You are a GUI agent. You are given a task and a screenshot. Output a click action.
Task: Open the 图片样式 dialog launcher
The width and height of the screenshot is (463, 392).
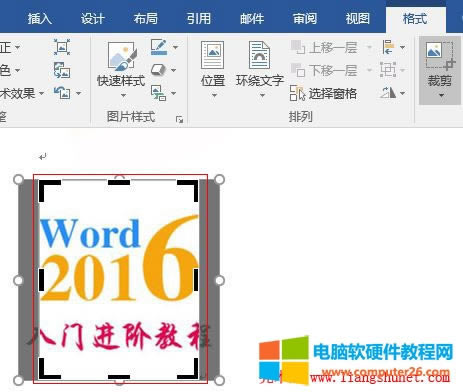pyautogui.click(x=180, y=119)
